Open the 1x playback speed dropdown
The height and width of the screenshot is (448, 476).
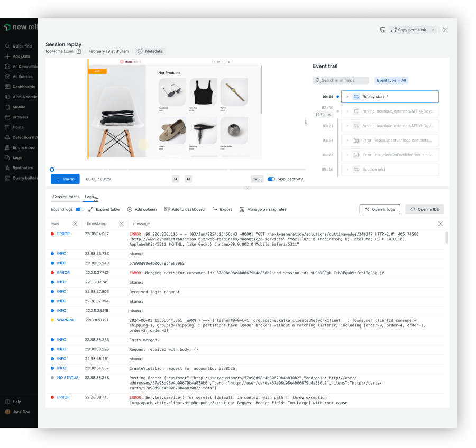pyautogui.click(x=257, y=179)
